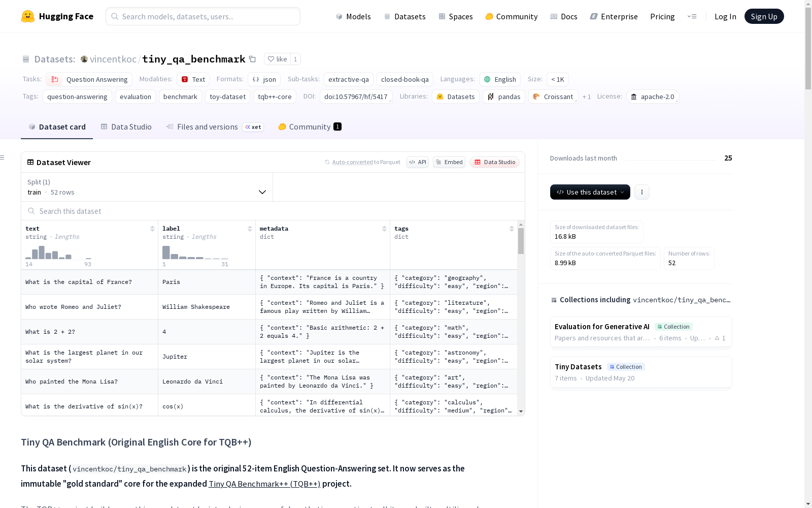Click the tqb++-core tag
Screen dimensions: 812x508
[275, 97]
